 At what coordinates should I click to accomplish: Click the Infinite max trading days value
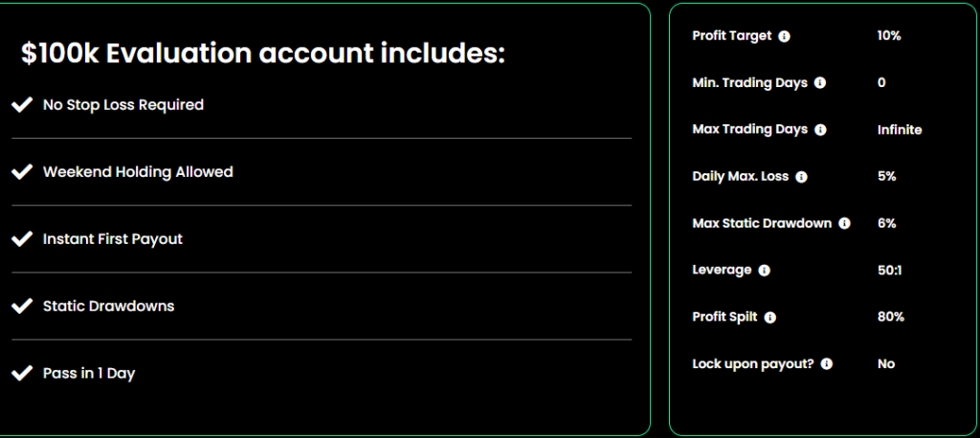900,130
